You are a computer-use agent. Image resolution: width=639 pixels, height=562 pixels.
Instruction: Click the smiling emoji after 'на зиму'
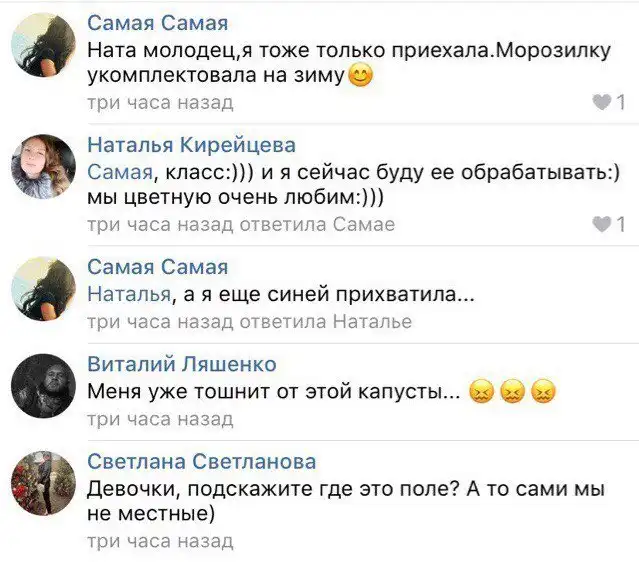360,75
